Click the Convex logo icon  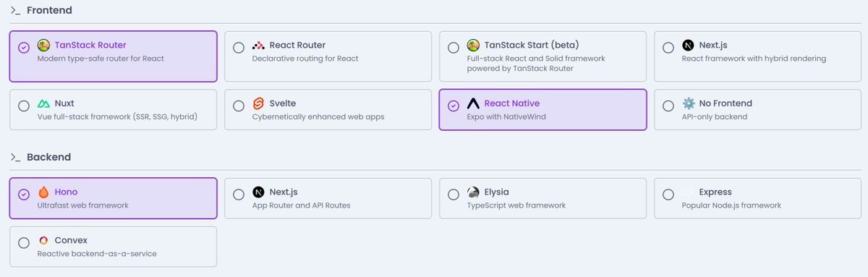[43, 240]
